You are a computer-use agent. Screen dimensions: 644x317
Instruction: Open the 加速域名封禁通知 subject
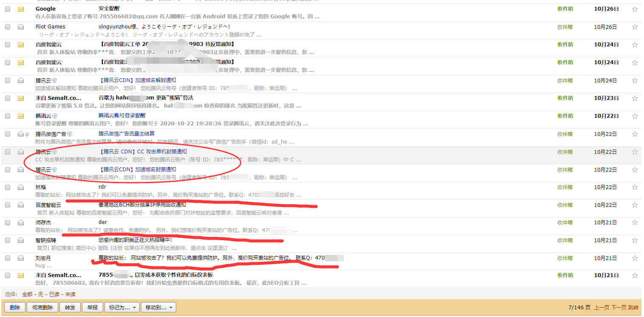point(137,169)
